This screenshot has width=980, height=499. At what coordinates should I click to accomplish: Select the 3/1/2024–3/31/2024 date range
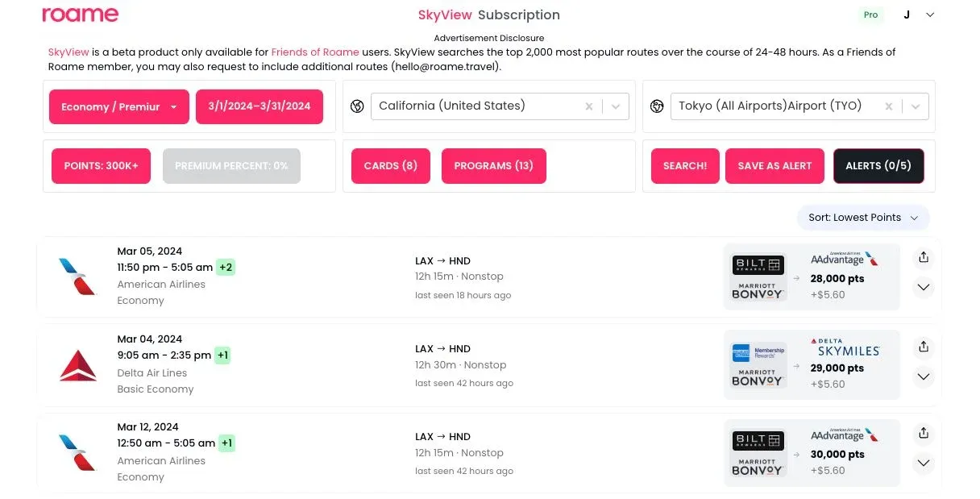(260, 106)
